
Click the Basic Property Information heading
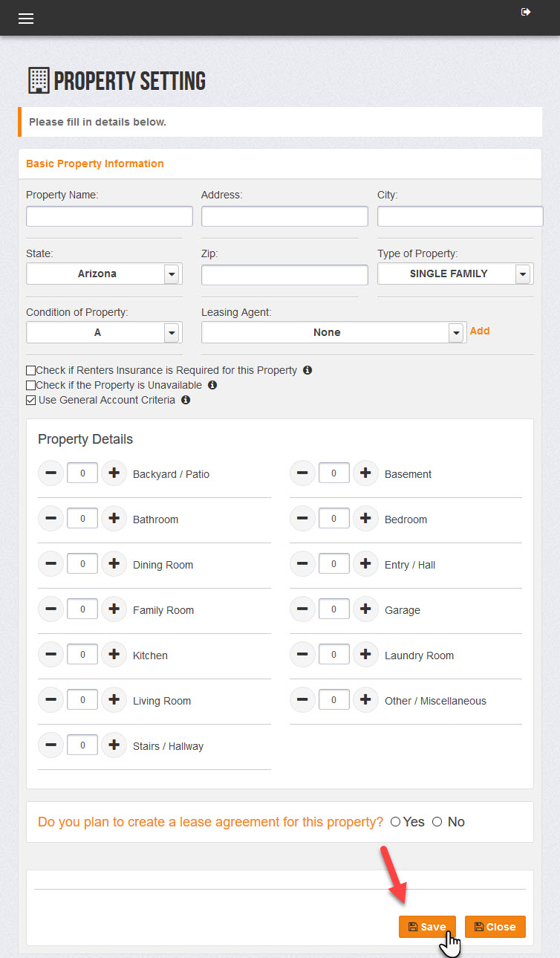pyautogui.click(x=95, y=164)
